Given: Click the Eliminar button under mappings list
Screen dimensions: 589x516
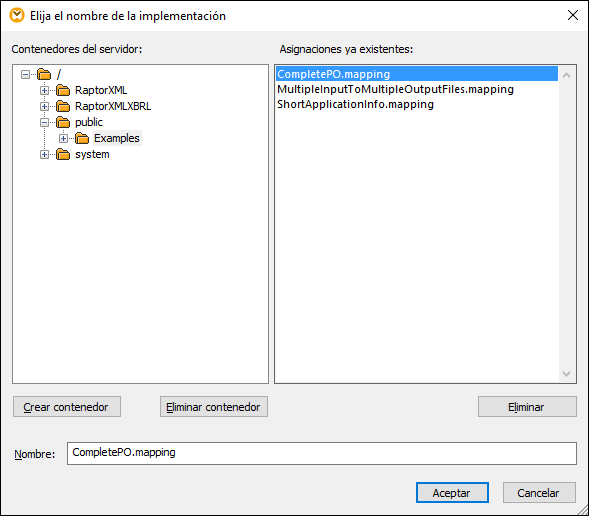Looking at the screenshot, I should coord(527,407).
